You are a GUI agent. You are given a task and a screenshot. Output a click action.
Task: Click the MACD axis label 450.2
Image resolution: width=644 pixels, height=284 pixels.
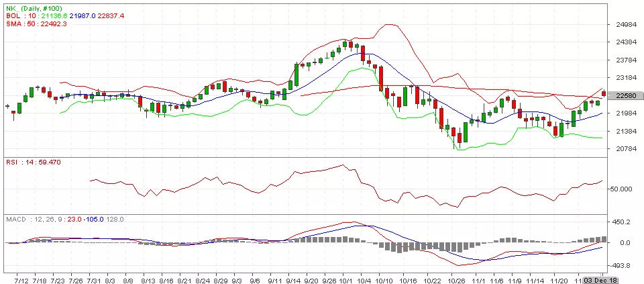point(621,222)
